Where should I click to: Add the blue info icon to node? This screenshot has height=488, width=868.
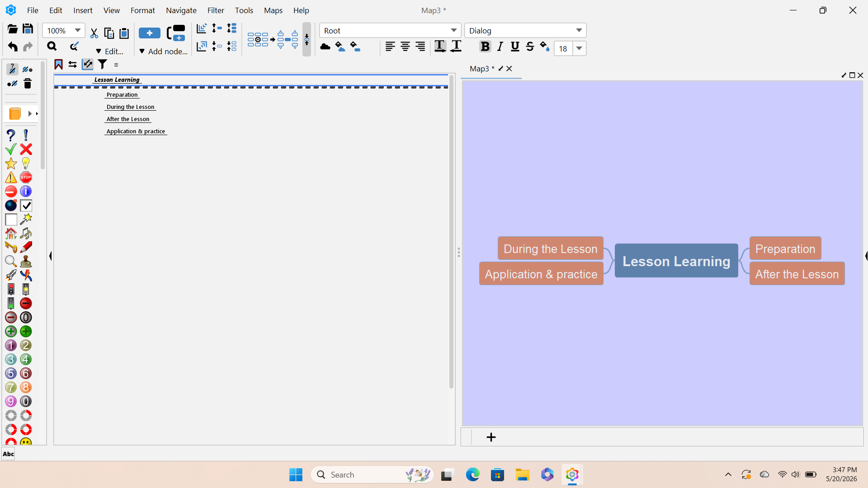[x=26, y=191]
